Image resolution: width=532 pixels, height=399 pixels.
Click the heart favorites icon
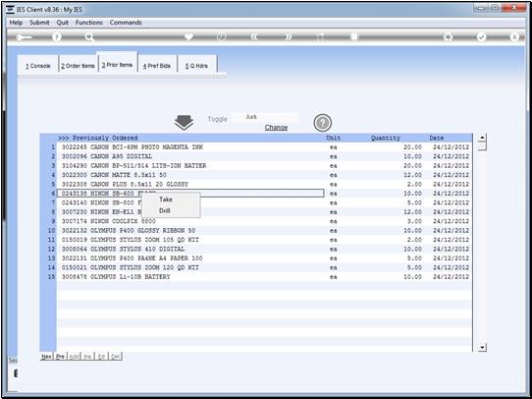pos(188,37)
